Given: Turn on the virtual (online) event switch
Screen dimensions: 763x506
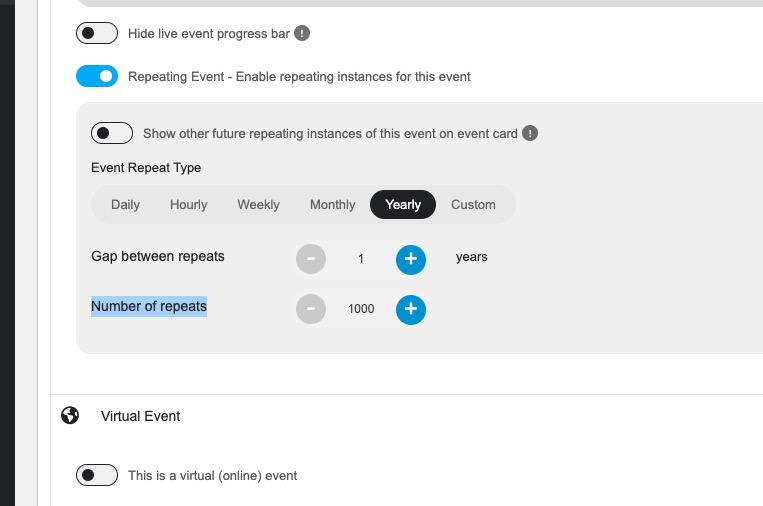Looking at the screenshot, I should pos(97,475).
